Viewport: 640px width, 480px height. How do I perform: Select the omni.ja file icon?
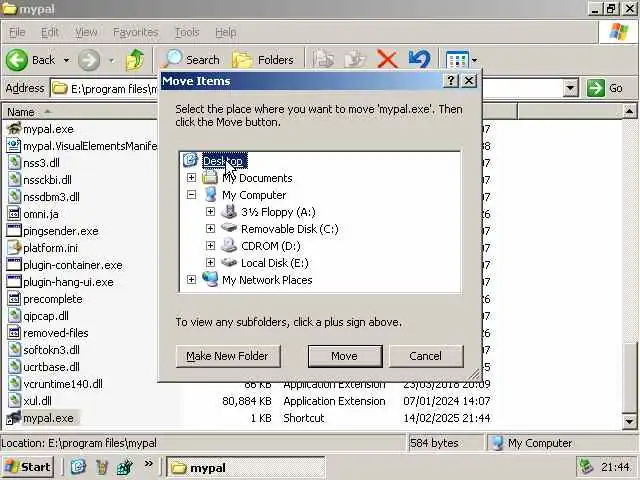14,213
